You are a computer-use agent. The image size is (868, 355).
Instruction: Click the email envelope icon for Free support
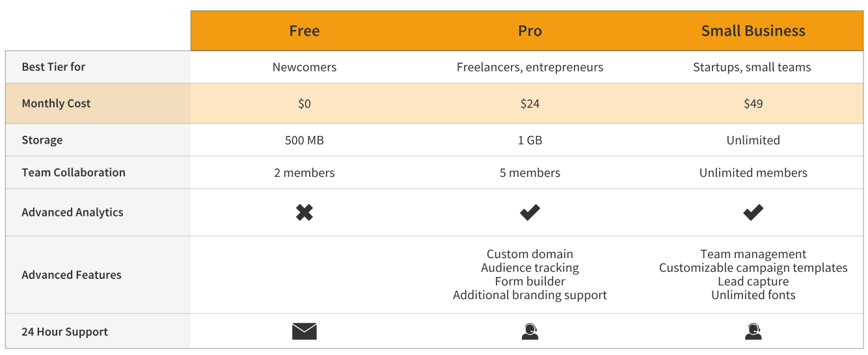[x=305, y=332]
